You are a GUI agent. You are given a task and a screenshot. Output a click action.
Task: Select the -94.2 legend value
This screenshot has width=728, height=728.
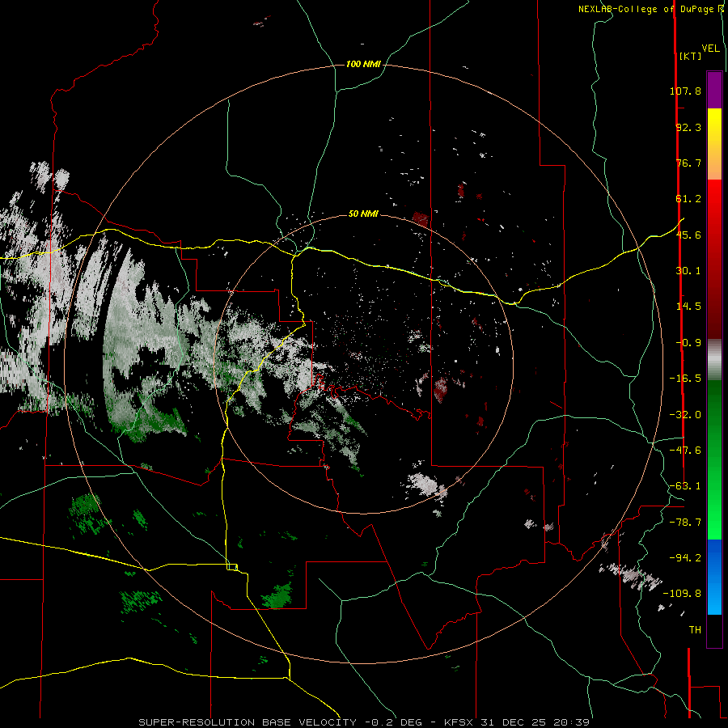[685, 558]
